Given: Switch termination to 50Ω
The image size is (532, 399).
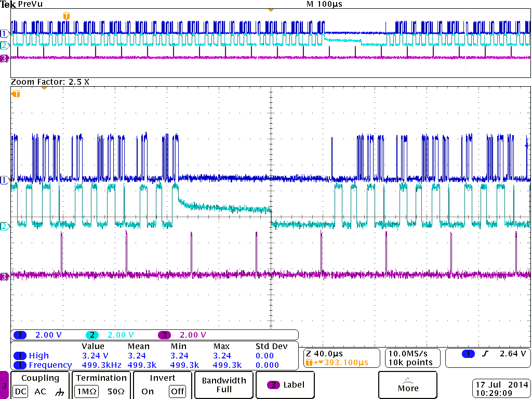Looking at the screenshot, I should click(117, 391).
